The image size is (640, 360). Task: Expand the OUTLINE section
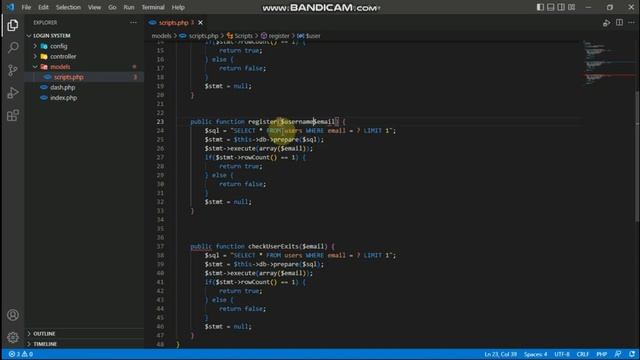pos(44,333)
